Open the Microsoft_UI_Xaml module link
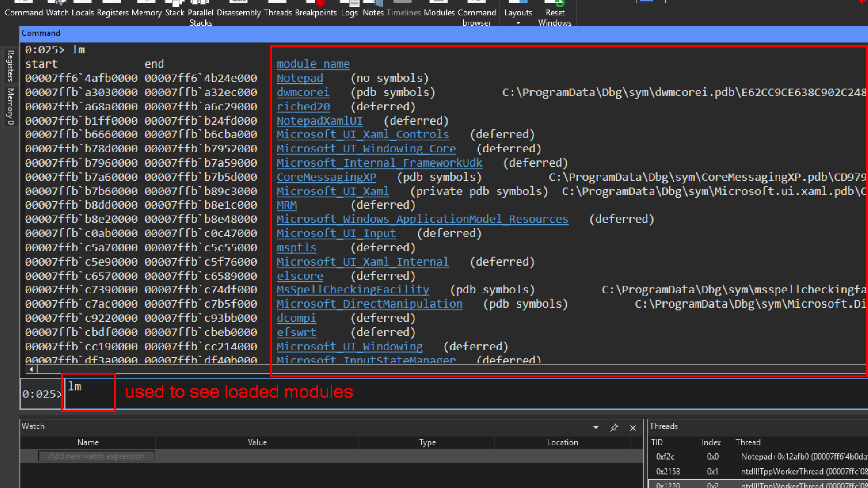Screen dimensions: 868x488 tap(333, 191)
